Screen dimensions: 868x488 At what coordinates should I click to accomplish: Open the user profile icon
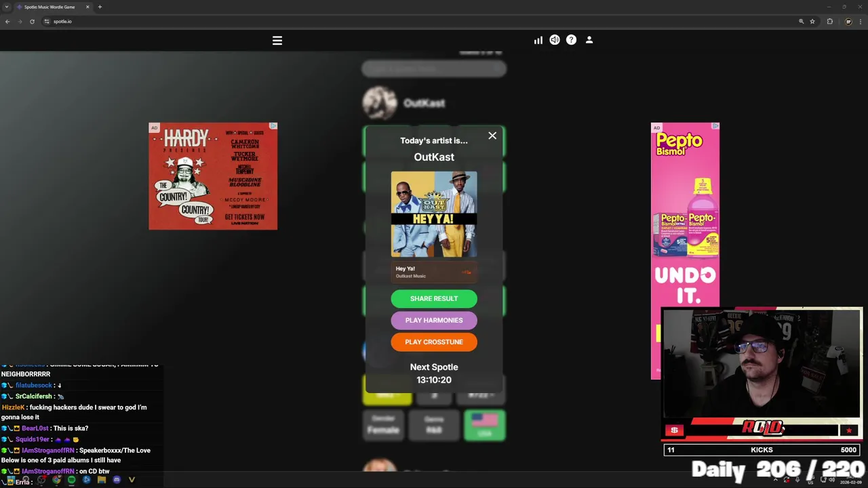click(x=589, y=40)
